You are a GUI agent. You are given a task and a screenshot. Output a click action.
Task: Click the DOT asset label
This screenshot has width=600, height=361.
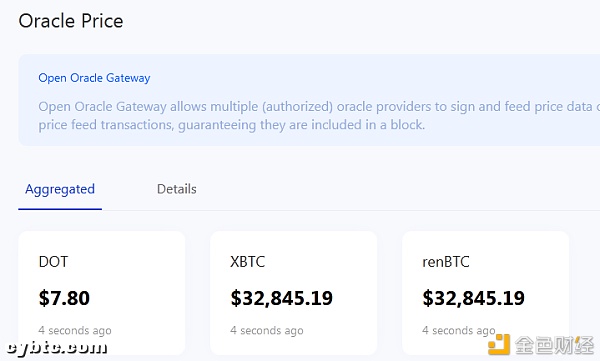[x=53, y=262]
